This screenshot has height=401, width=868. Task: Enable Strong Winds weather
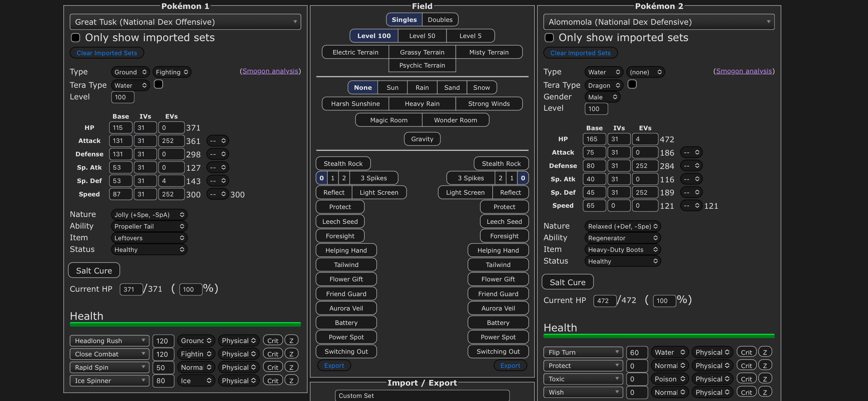coord(489,104)
